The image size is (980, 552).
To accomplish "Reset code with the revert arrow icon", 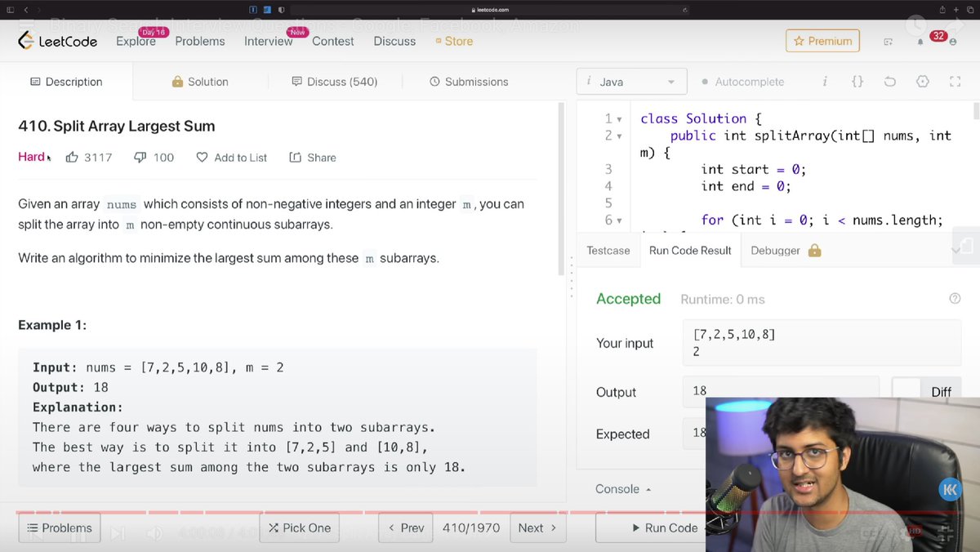I will [889, 82].
